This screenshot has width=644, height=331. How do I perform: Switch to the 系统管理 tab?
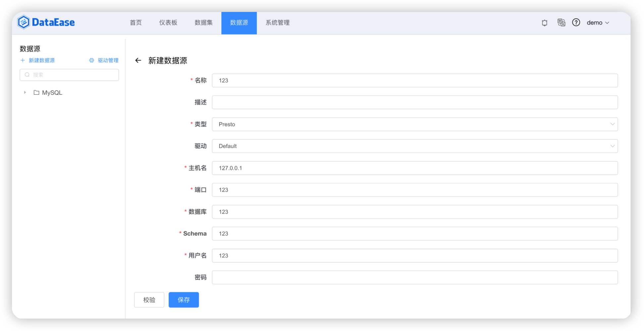tap(277, 23)
